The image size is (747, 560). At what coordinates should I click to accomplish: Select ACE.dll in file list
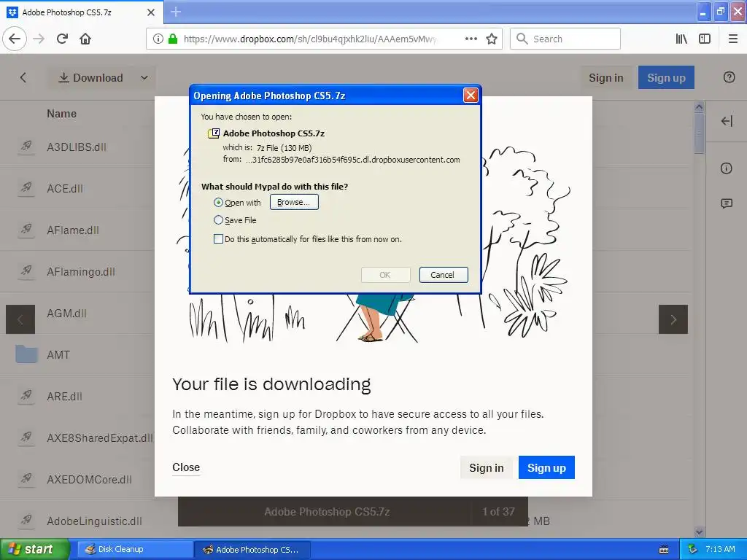65,189
